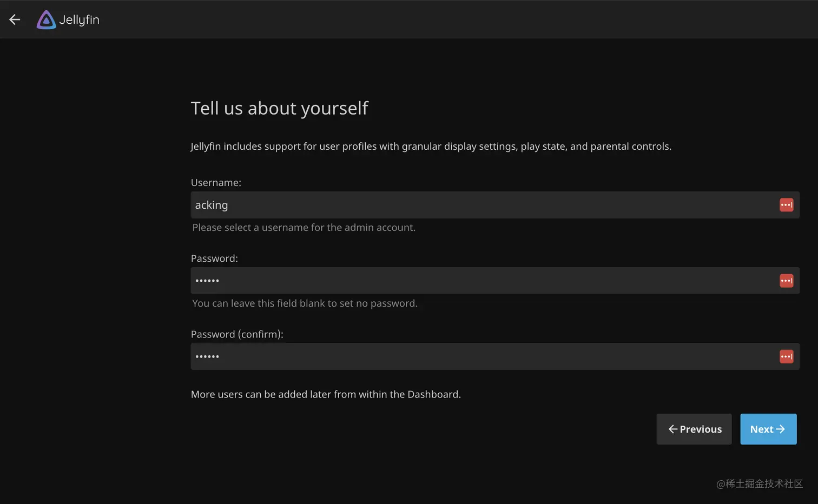
Task: Select the 'Tell us about yourself' heading
Action: click(x=279, y=108)
